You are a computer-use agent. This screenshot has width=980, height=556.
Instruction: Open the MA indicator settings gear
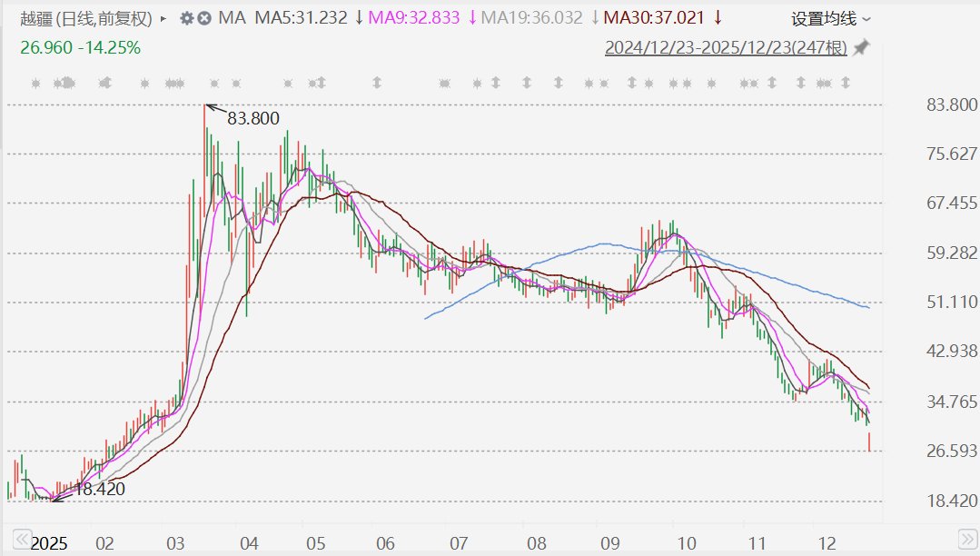(187, 18)
